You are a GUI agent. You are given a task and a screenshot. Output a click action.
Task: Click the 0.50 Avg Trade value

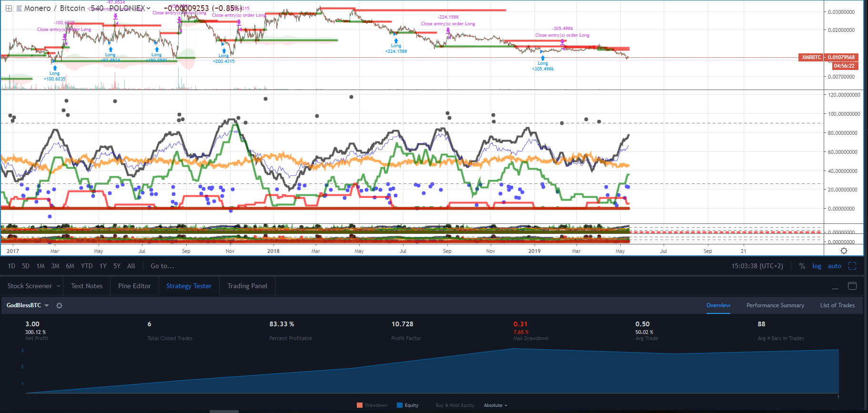[642, 324]
